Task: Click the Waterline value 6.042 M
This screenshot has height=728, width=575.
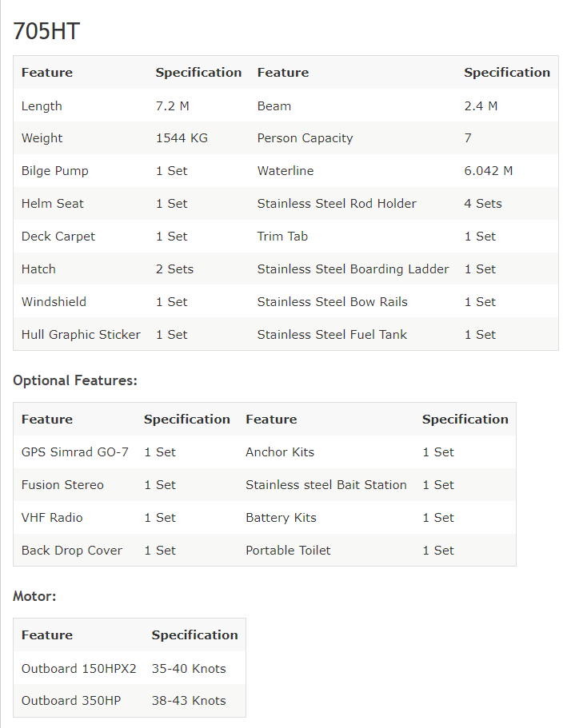Action: (x=488, y=171)
